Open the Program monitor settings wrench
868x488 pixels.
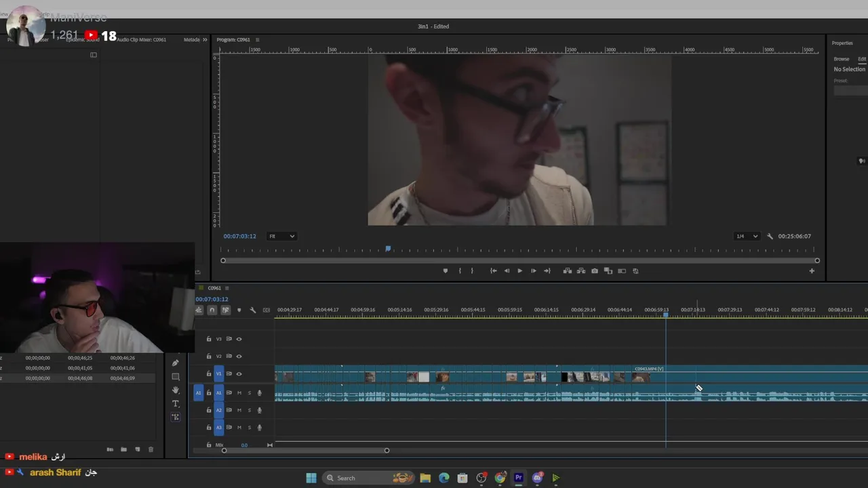coord(770,237)
